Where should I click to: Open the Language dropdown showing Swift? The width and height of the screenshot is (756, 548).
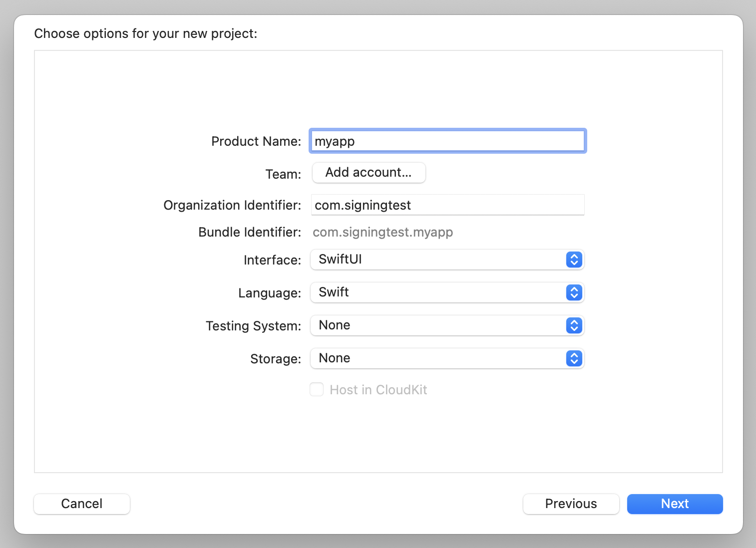coord(439,292)
